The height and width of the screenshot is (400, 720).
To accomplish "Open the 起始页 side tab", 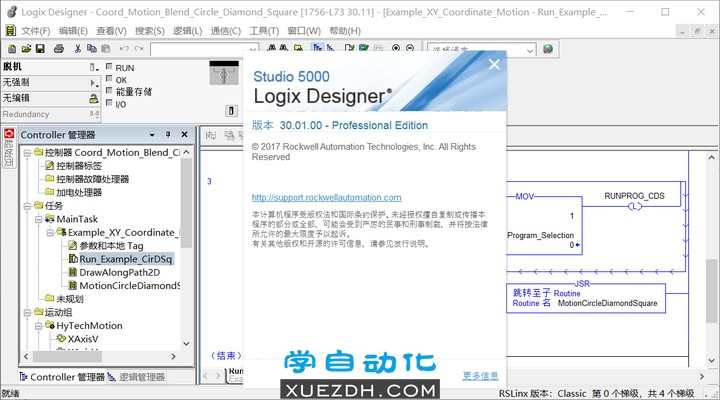I will coord(9,148).
